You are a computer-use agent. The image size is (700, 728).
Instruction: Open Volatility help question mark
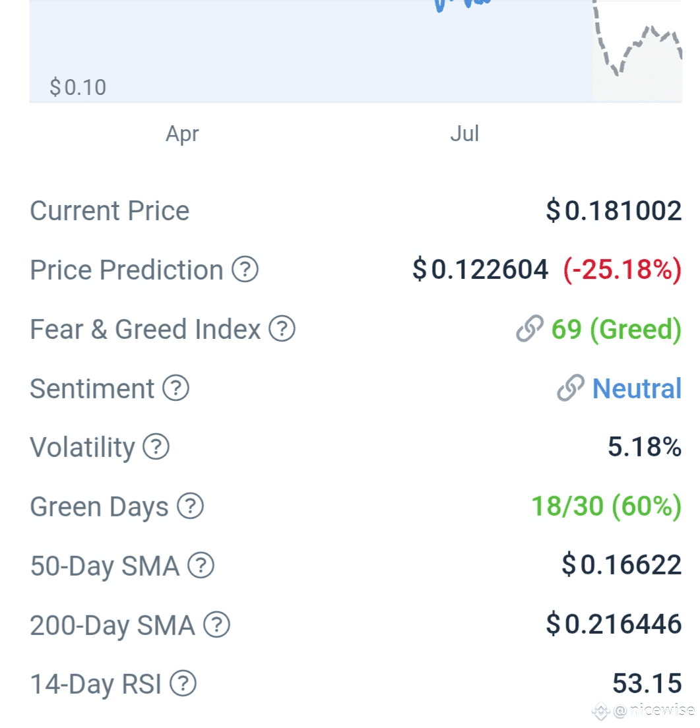click(x=156, y=446)
